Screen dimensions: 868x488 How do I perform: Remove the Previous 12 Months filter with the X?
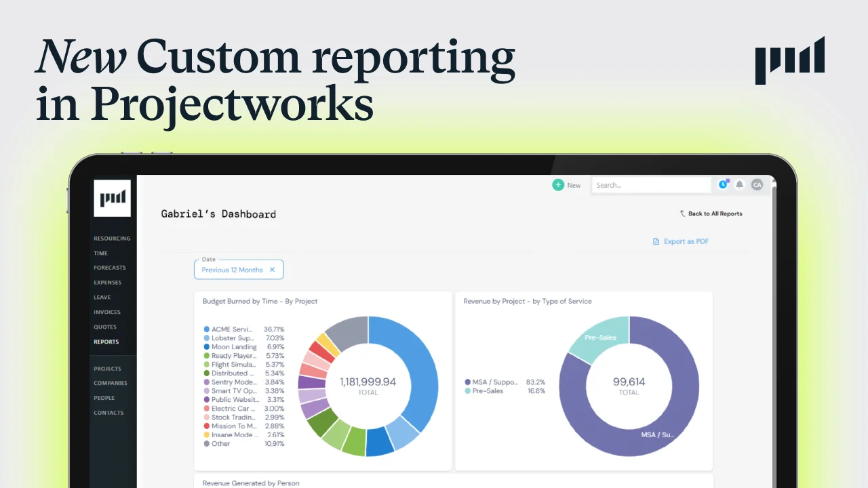[273, 269]
